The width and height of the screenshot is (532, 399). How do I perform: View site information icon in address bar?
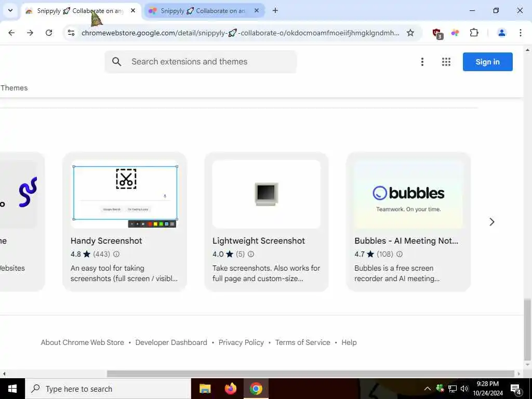(x=71, y=33)
